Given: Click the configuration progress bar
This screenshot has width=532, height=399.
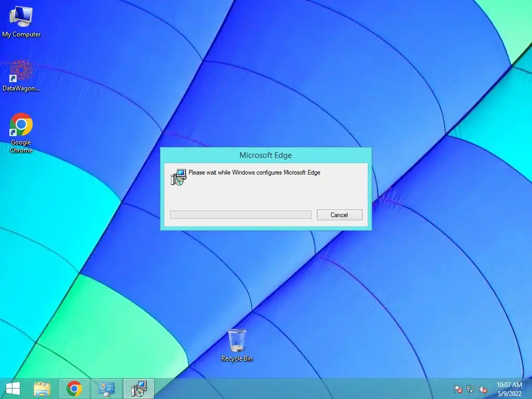Looking at the screenshot, I should [241, 215].
